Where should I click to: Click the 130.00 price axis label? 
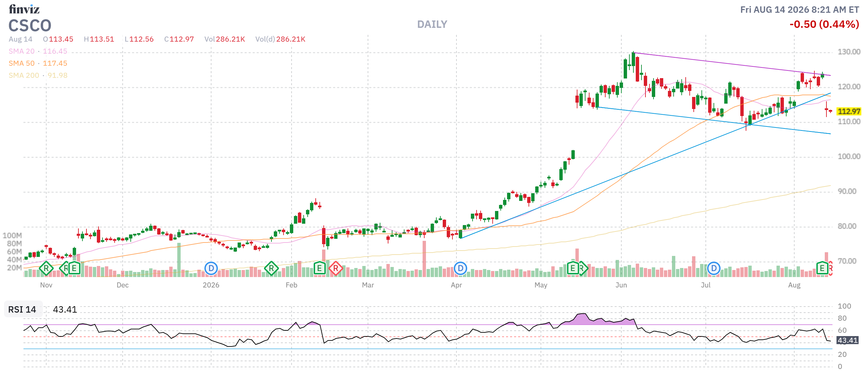[x=849, y=52]
